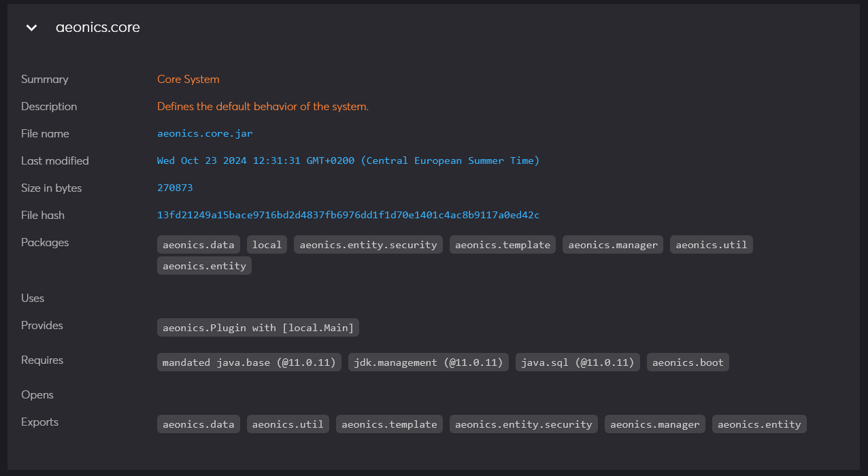Select aeonics.data in the Exports row

pyautogui.click(x=198, y=424)
